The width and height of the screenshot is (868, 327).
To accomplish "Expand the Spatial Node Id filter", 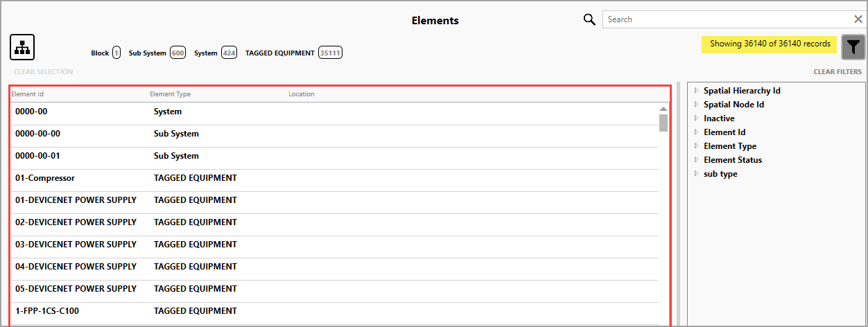I will (697, 105).
